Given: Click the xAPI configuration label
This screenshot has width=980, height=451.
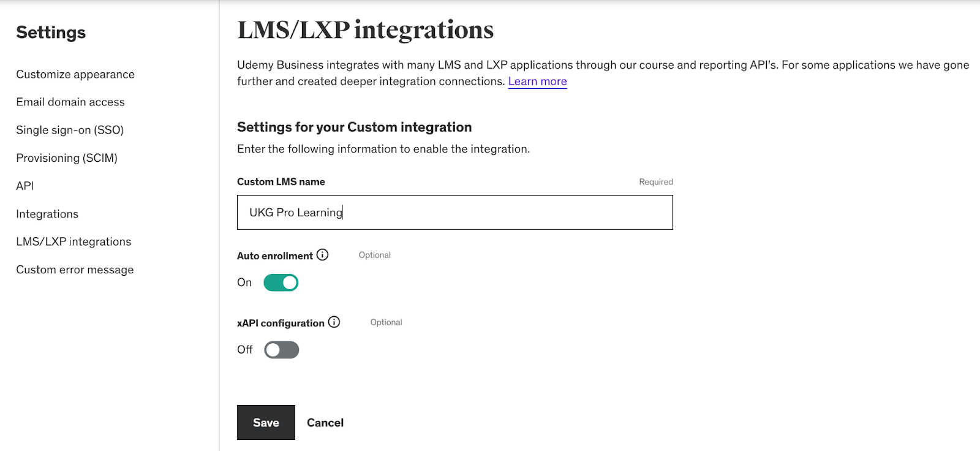Looking at the screenshot, I should click(x=281, y=323).
